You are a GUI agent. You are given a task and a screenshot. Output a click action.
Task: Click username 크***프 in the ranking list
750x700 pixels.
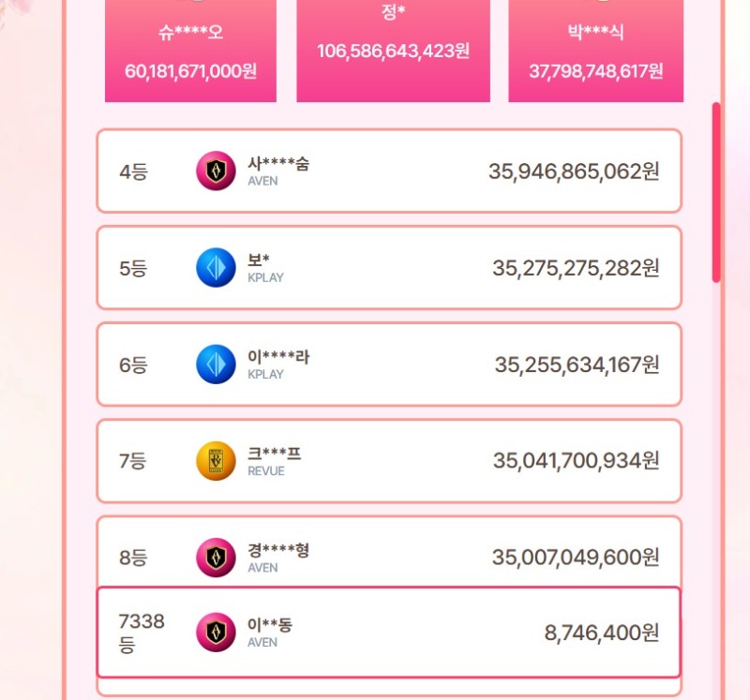pos(275,454)
